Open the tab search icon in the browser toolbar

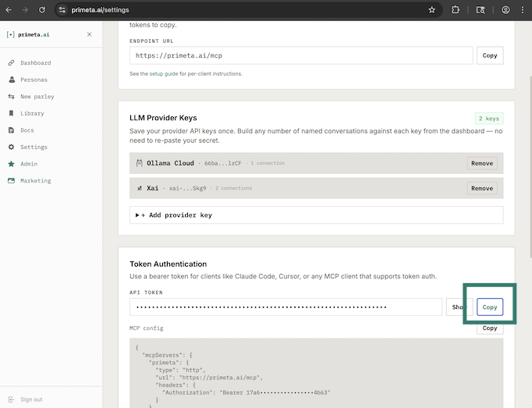pyautogui.click(x=481, y=10)
